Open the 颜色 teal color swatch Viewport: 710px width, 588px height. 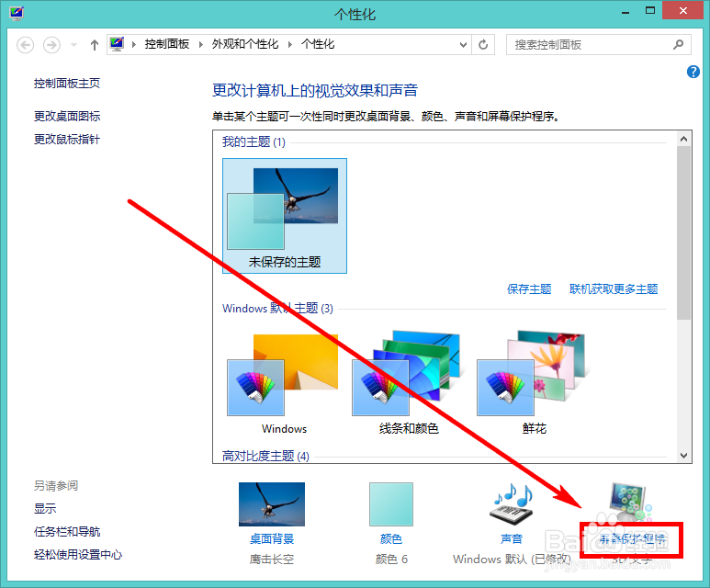(391, 504)
